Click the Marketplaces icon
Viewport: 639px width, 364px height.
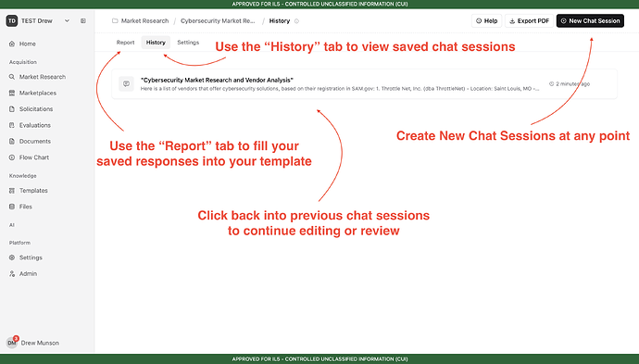[12, 93]
